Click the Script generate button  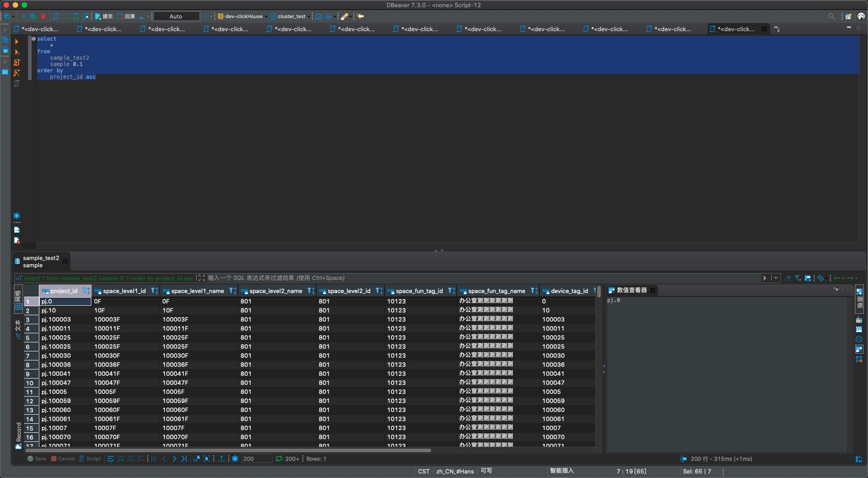pos(90,459)
